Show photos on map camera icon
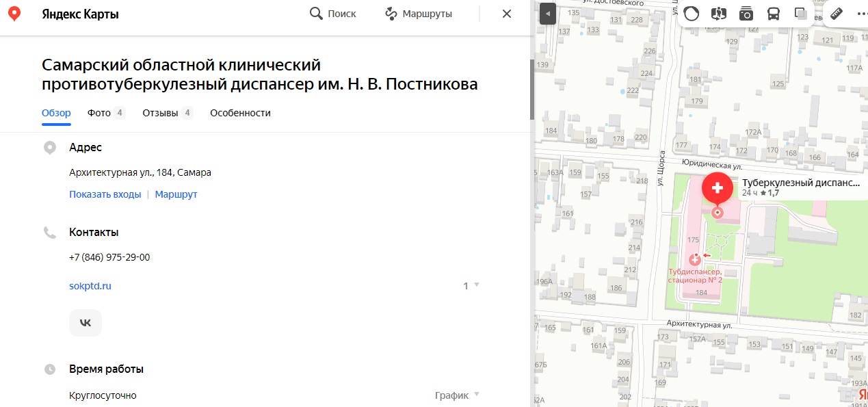This screenshot has width=868, height=407. (x=746, y=14)
